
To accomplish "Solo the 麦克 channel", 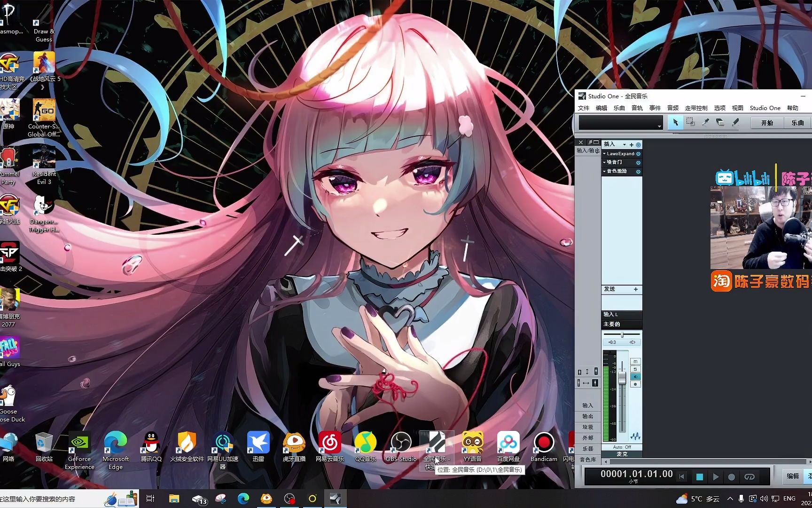I will [635, 369].
